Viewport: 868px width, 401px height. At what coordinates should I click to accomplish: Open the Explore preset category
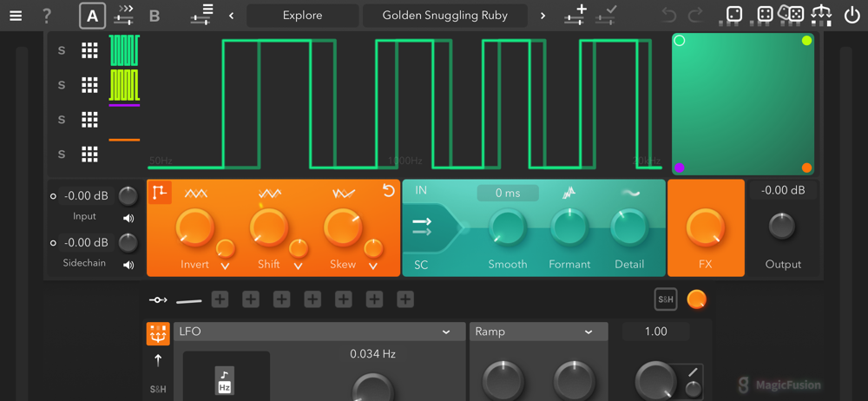302,16
